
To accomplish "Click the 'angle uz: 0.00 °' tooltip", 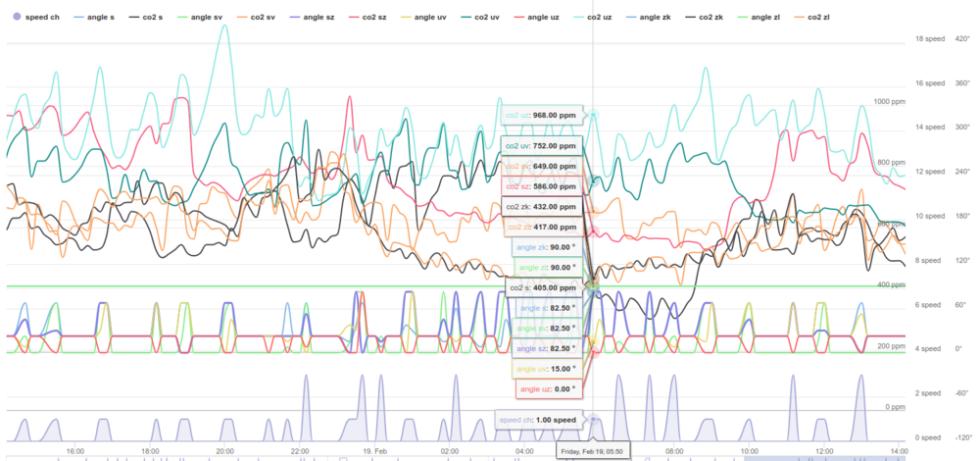I will (x=550, y=389).
